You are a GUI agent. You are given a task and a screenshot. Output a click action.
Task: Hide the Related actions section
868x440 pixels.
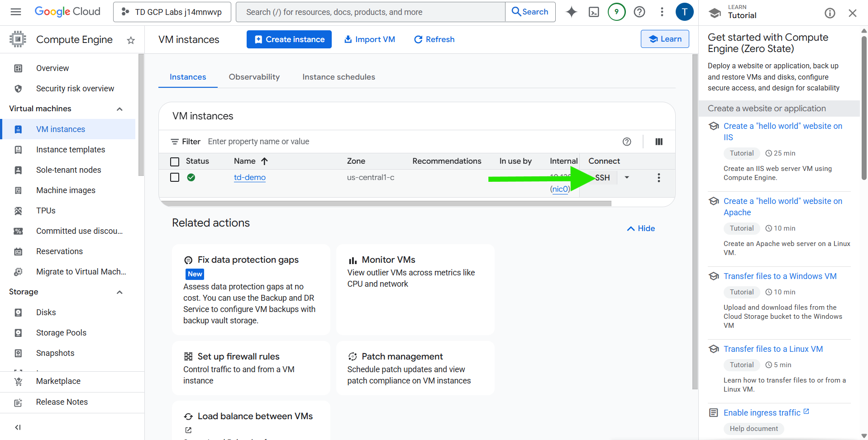pos(640,228)
